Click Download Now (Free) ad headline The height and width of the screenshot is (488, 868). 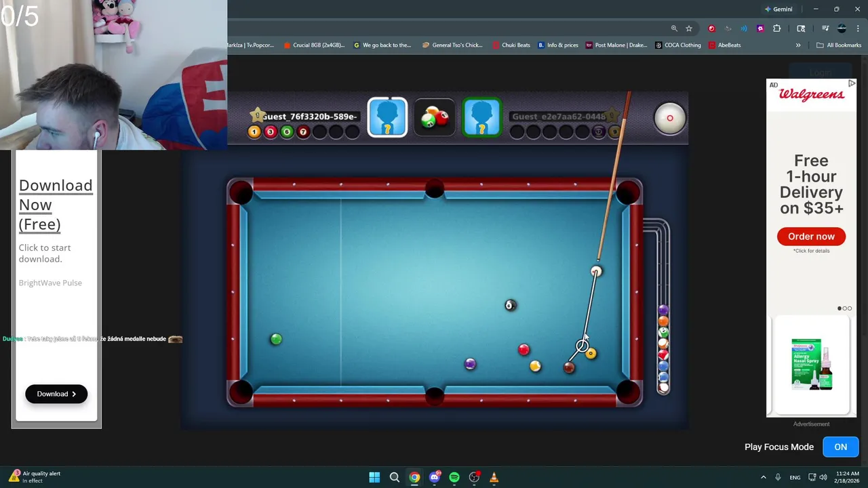click(56, 205)
